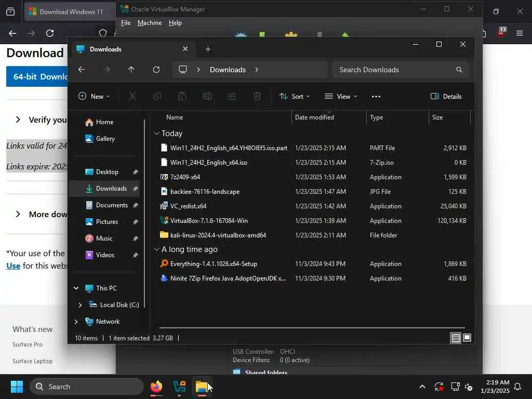Click the search magnifier in Search Downloads
This screenshot has height=399, width=532.
(459, 70)
